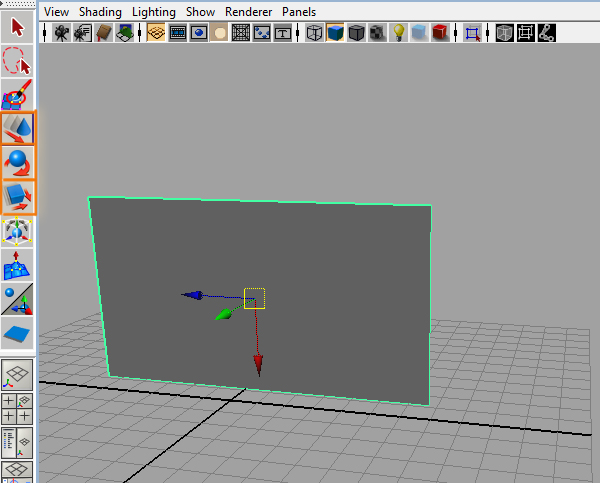Switch to single perspective view layout
Image resolution: width=600 pixels, height=483 pixels.
point(17,374)
